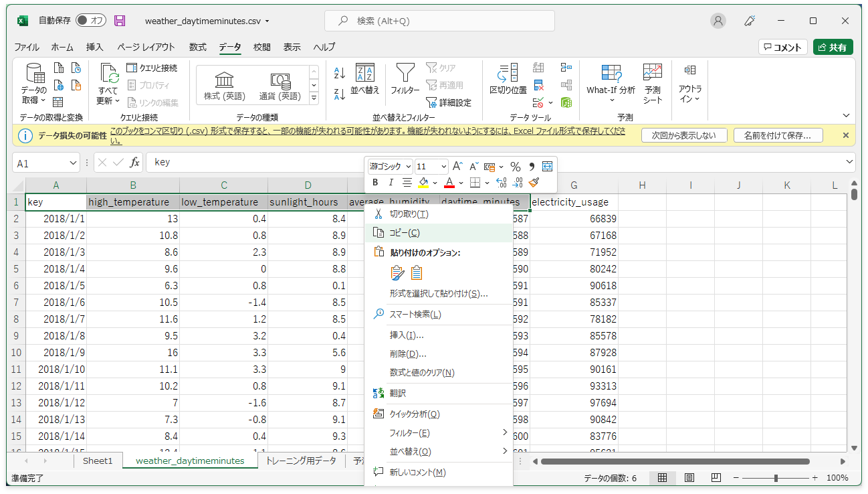
Task: Sort ascending with the A-to-Z icon
Action: point(340,73)
